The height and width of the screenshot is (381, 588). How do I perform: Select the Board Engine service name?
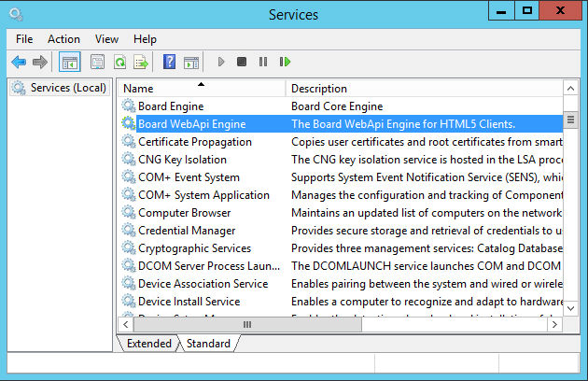tap(171, 106)
